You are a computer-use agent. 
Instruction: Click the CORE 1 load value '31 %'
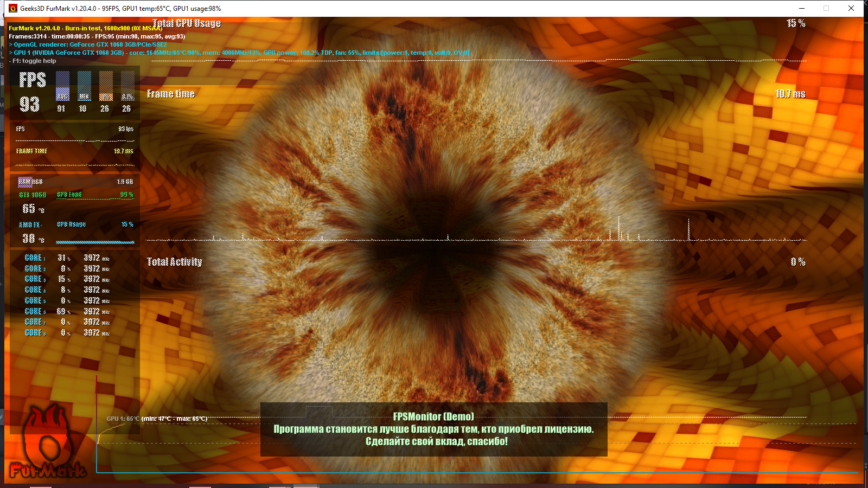64,258
